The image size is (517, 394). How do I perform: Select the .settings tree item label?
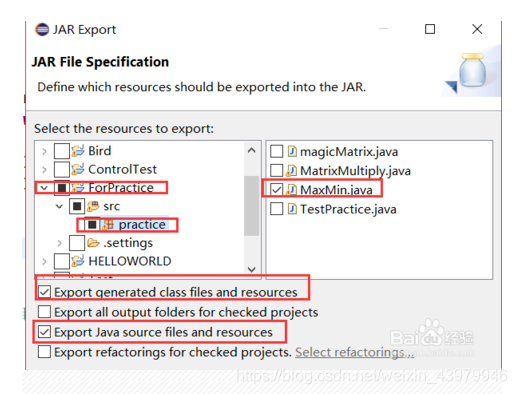pos(128,243)
